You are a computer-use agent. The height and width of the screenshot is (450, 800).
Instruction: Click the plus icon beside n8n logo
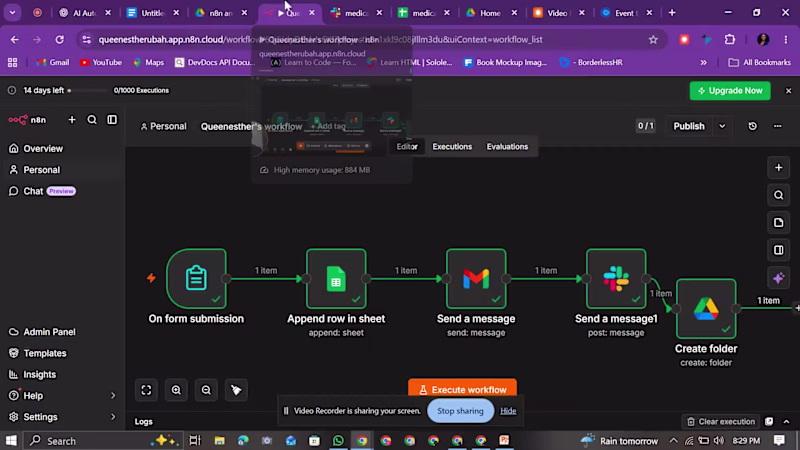coord(72,120)
